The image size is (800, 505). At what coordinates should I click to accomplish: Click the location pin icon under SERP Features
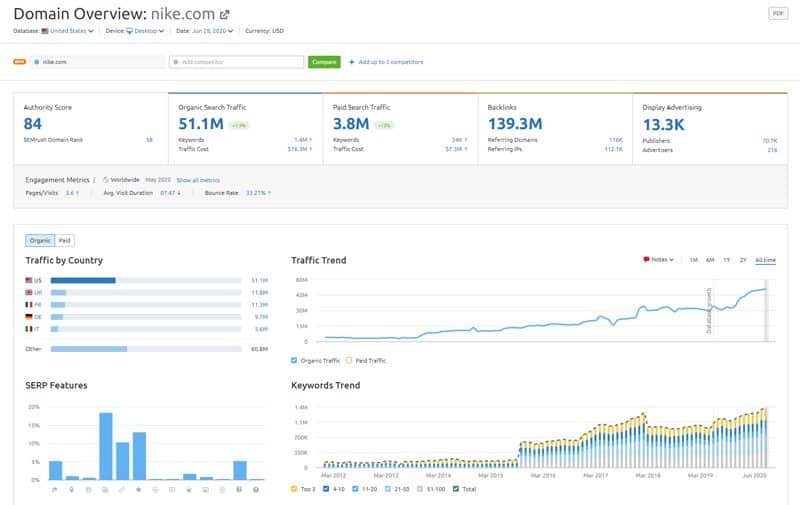point(72,489)
